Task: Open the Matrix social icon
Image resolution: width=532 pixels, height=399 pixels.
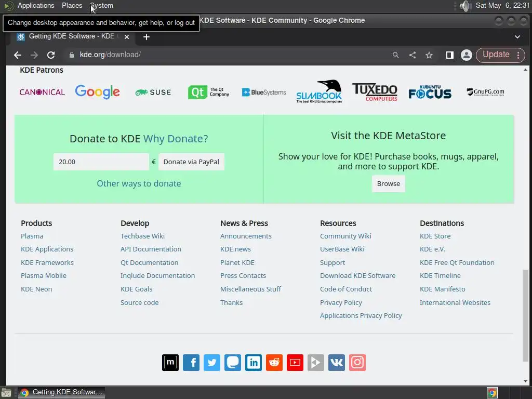Action: coord(170,362)
